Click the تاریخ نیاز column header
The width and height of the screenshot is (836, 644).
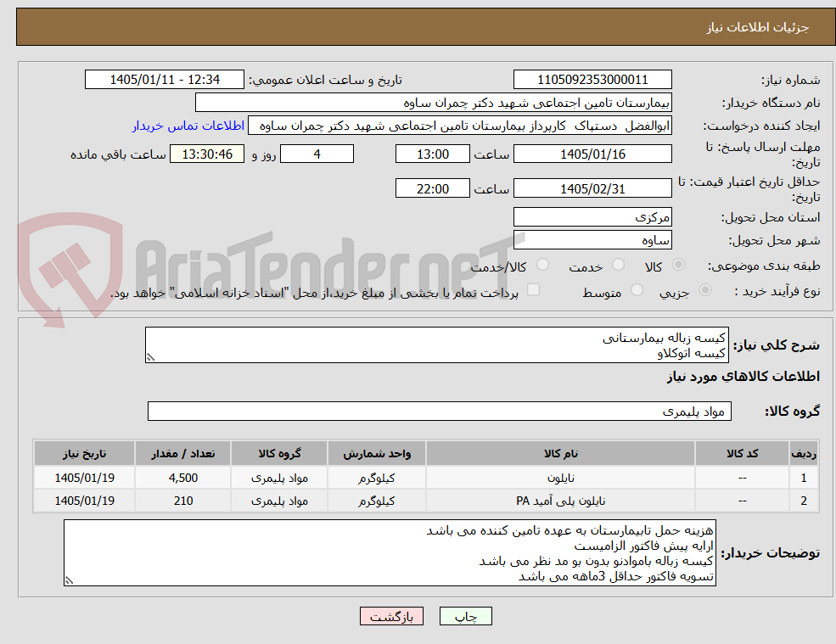(84, 453)
